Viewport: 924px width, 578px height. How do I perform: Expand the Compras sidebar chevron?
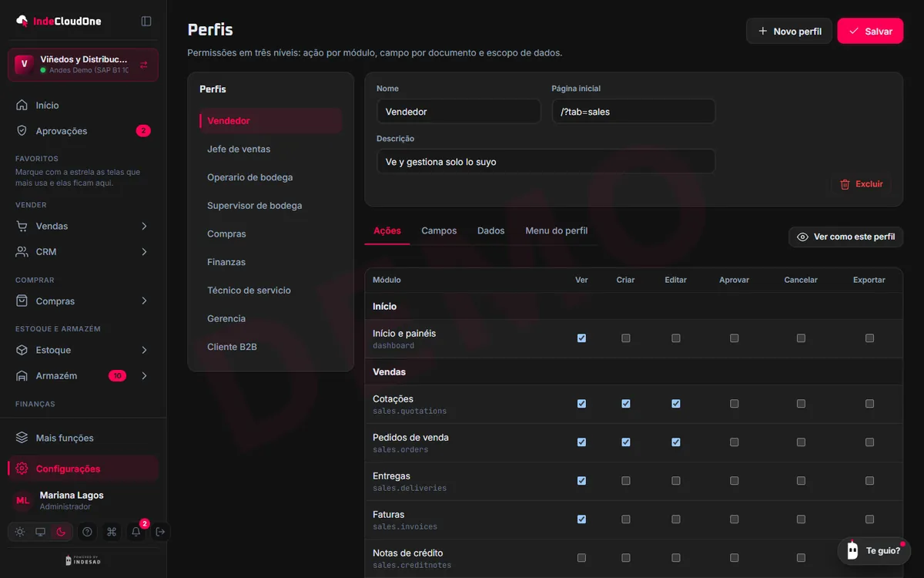point(144,301)
